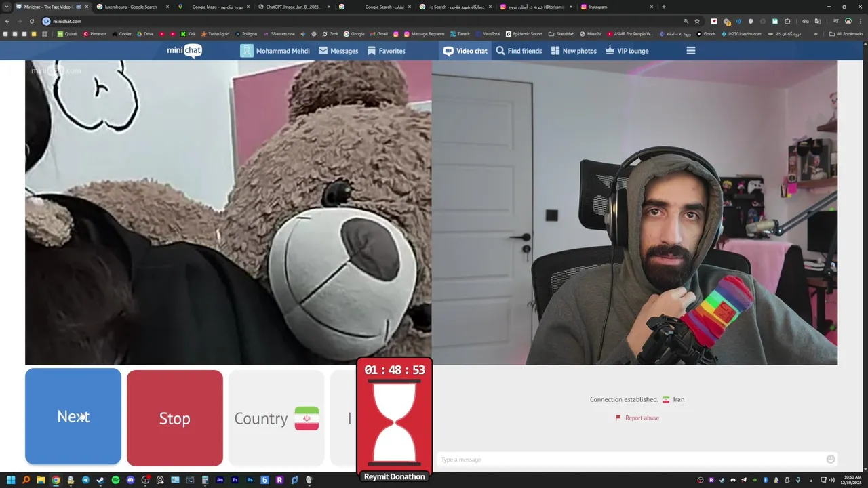Show more bookmarks via the overflow chevron
The height and width of the screenshot is (488, 868).
pos(816,34)
